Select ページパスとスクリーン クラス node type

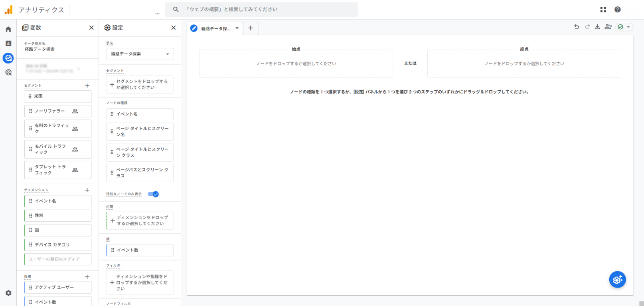[x=140, y=173]
